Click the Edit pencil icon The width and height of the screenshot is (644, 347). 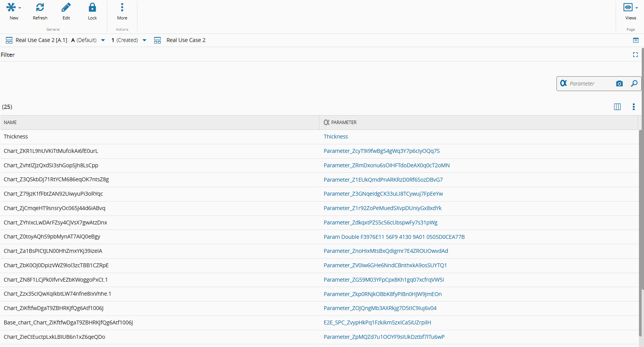(66, 7)
